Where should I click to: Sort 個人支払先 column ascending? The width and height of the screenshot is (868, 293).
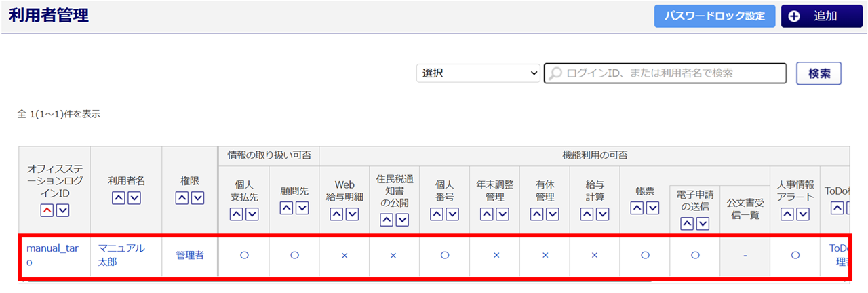[x=236, y=214]
